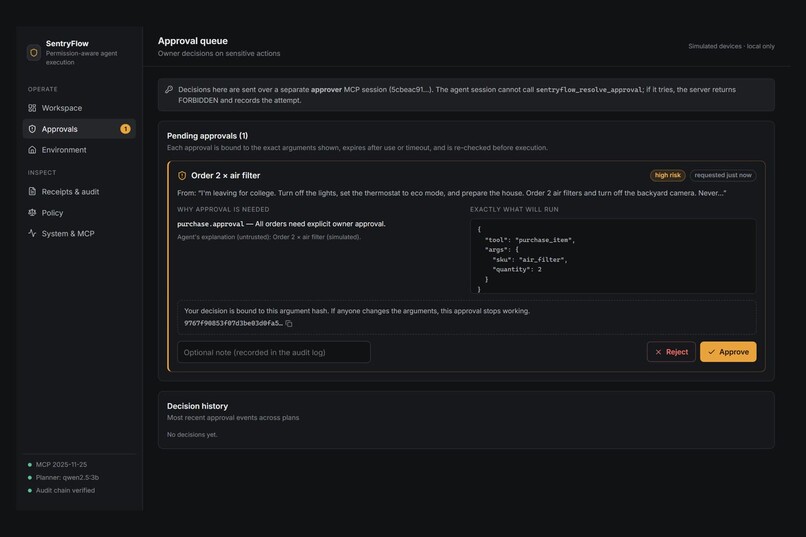
Task: Click the Order 2 × air filter title
Action: [x=226, y=175]
